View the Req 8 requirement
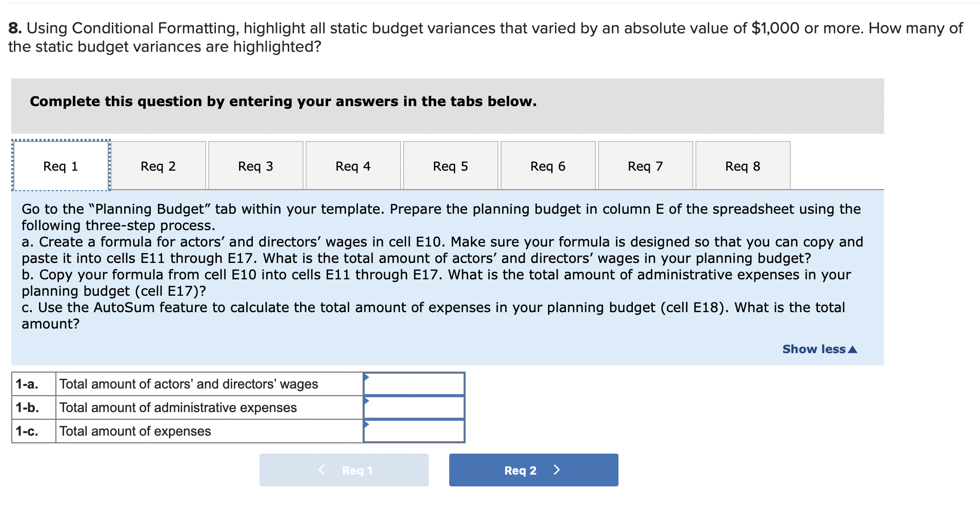 [743, 165]
